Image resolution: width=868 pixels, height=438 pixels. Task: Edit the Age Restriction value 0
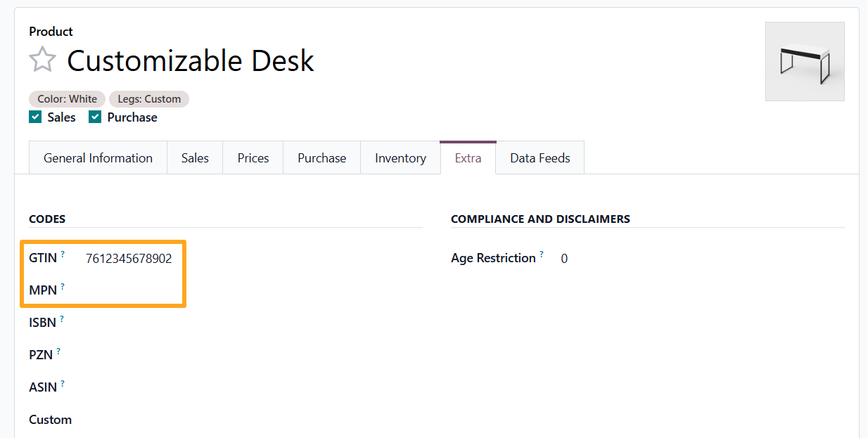coord(564,259)
